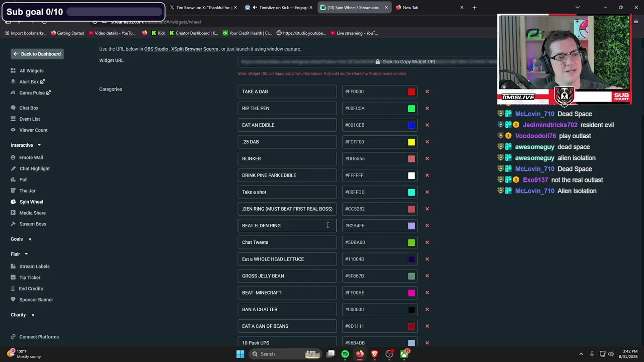Screen dimensions: 644x362
Task: Delete the BLINKER category
Action: click(x=427, y=158)
